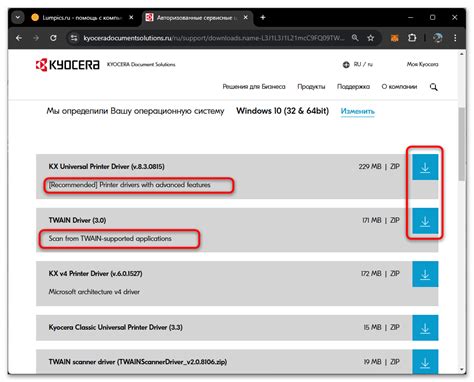Viewport: 474px width, 382px height.
Task: Go back in browser history
Action: 19,38
